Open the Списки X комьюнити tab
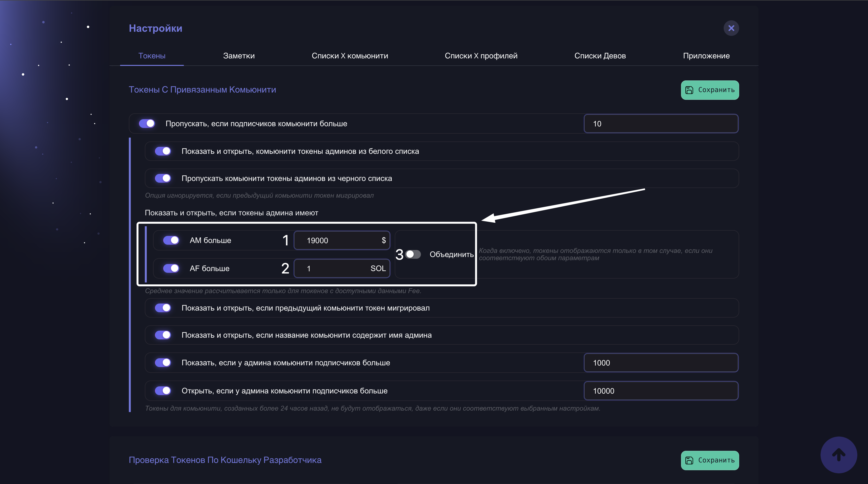Image resolution: width=868 pixels, height=484 pixels. pyautogui.click(x=349, y=56)
